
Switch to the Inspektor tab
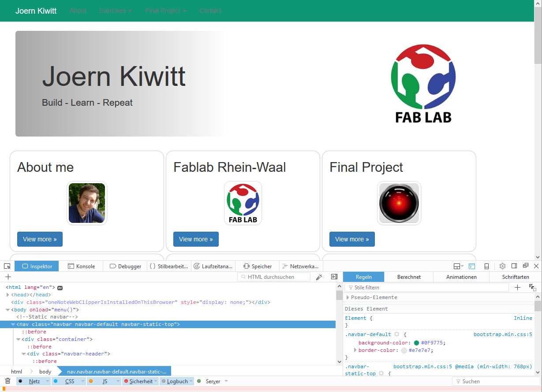click(x=37, y=266)
